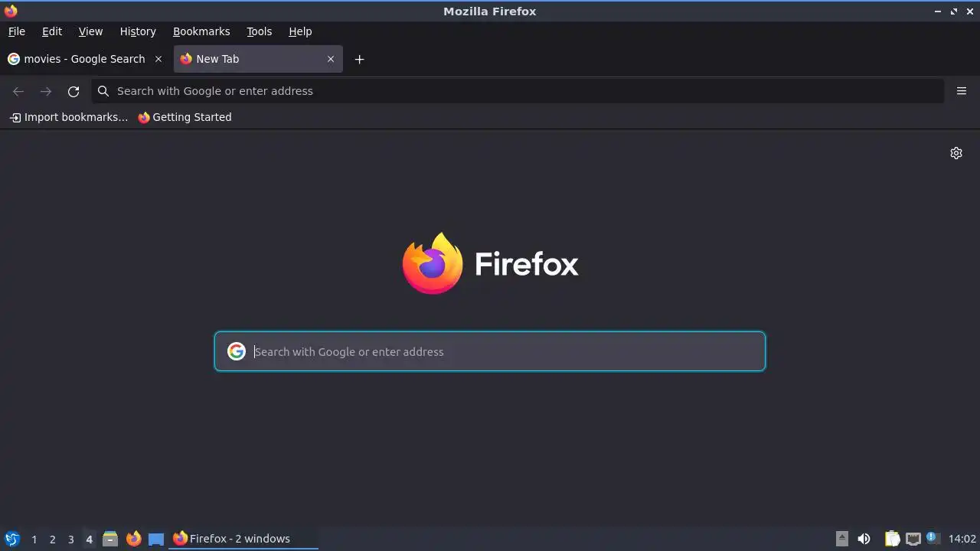Image resolution: width=980 pixels, height=551 pixels.
Task: Click the removable media eject tray icon
Action: 842,539
